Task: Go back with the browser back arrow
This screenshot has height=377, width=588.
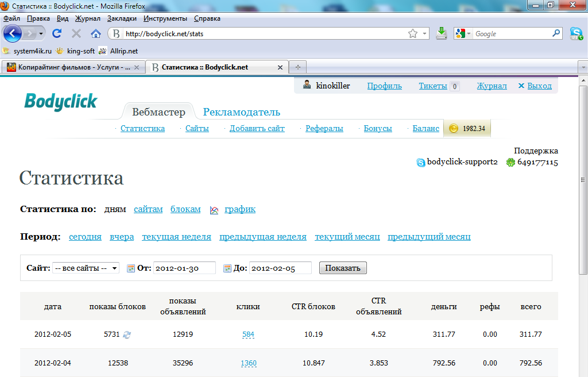Action: coord(13,34)
